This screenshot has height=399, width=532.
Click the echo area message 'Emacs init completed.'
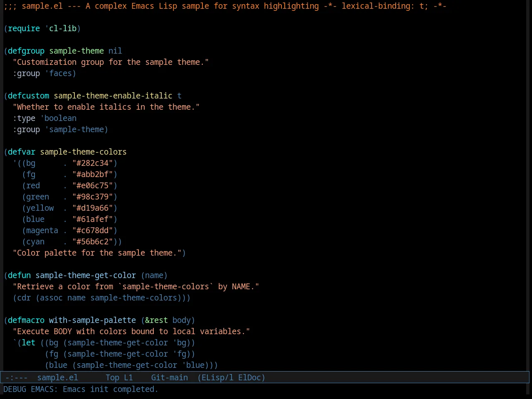tap(111, 389)
